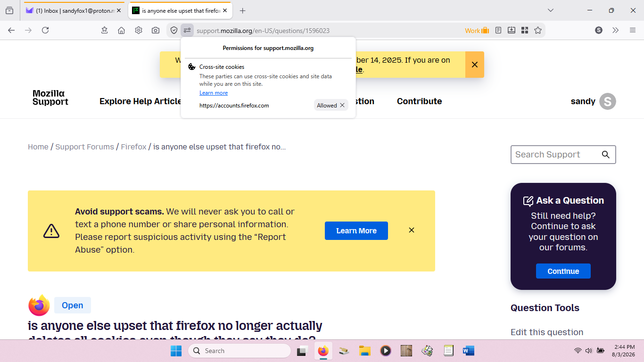Click the Work container indicator
644x362 pixels.
477,31
